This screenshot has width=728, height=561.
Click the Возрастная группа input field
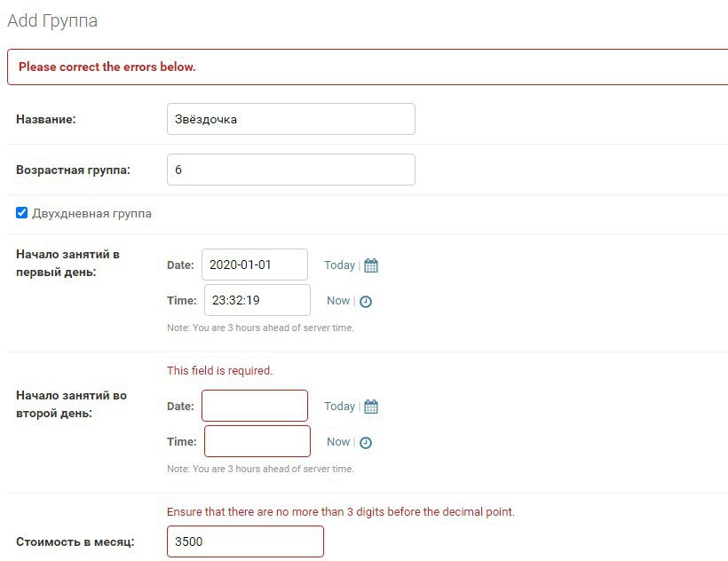tap(291, 170)
